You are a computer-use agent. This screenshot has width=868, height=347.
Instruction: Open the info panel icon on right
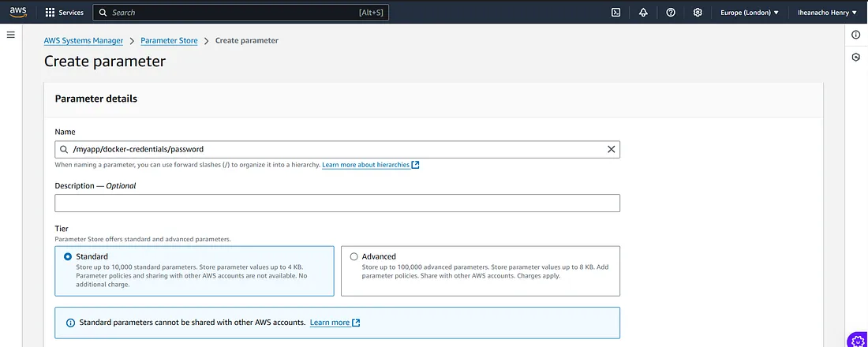[856, 35]
